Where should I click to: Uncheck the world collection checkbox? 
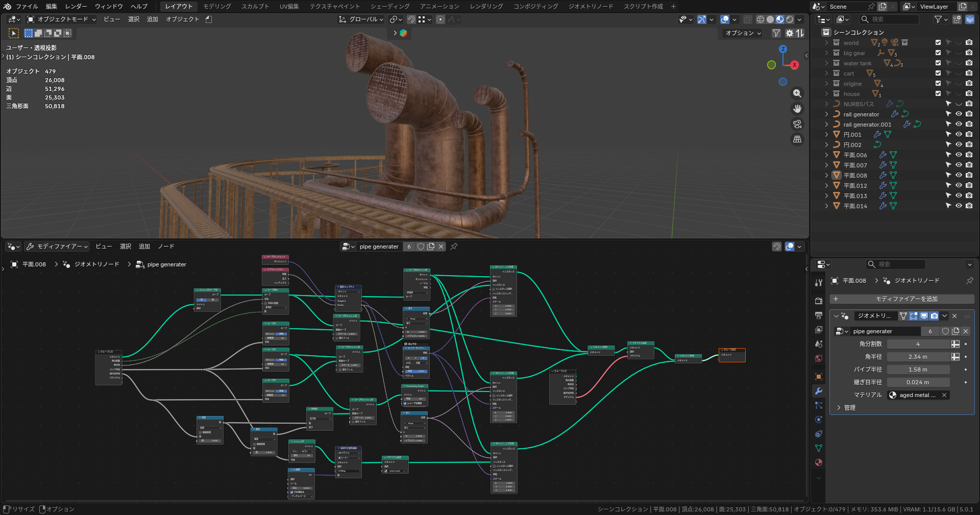point(938,43)
